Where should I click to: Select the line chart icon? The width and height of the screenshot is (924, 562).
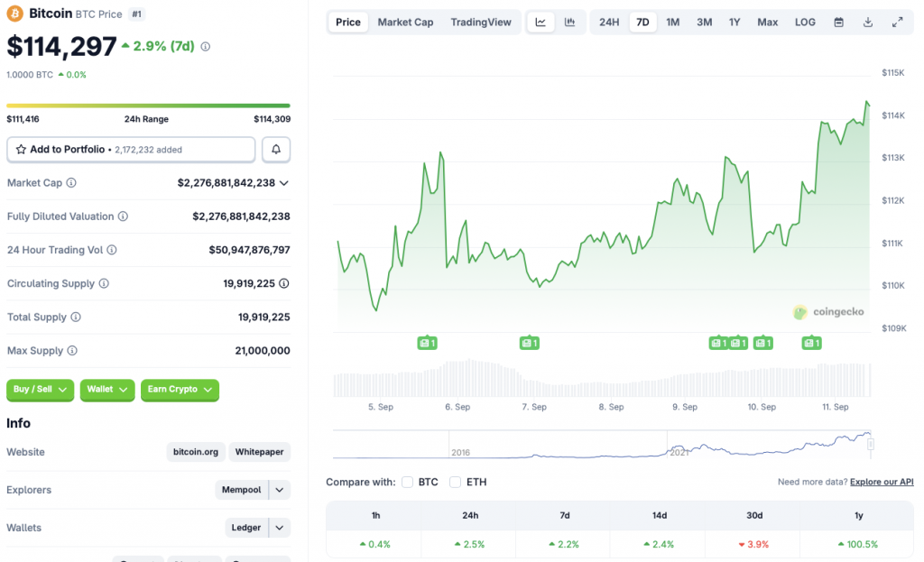click(541, 22)
